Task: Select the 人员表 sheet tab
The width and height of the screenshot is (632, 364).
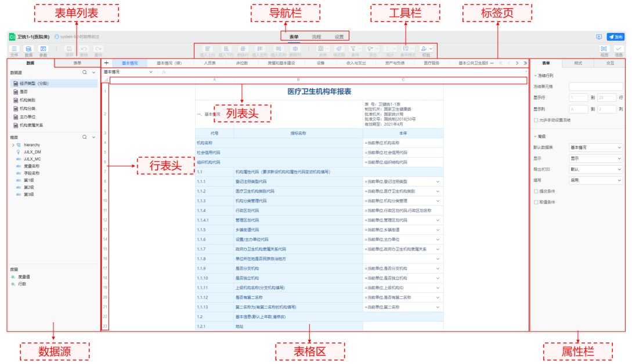Action: tap(210, 63)
